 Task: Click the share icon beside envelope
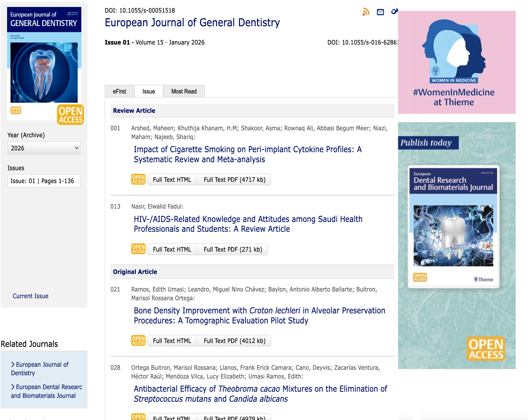click(x=394, y=11)
